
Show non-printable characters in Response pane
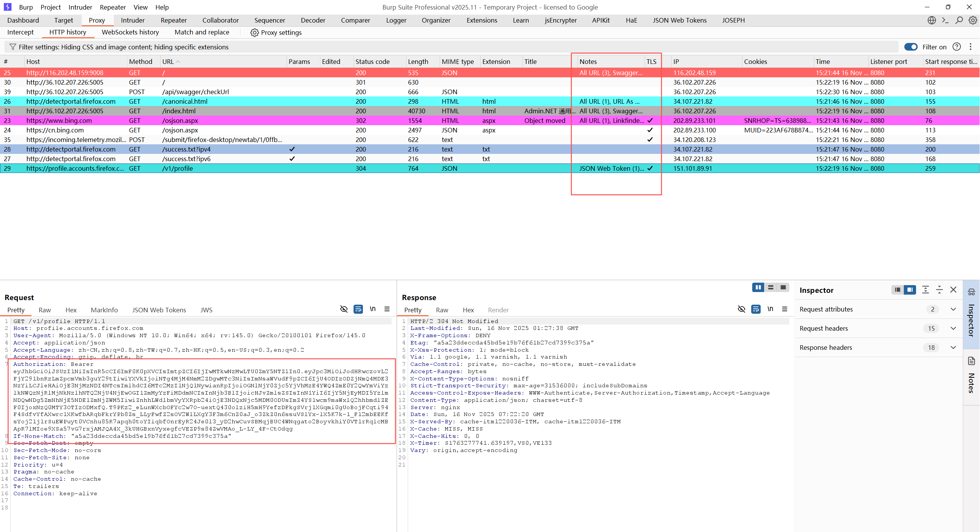tap(770, 309)
